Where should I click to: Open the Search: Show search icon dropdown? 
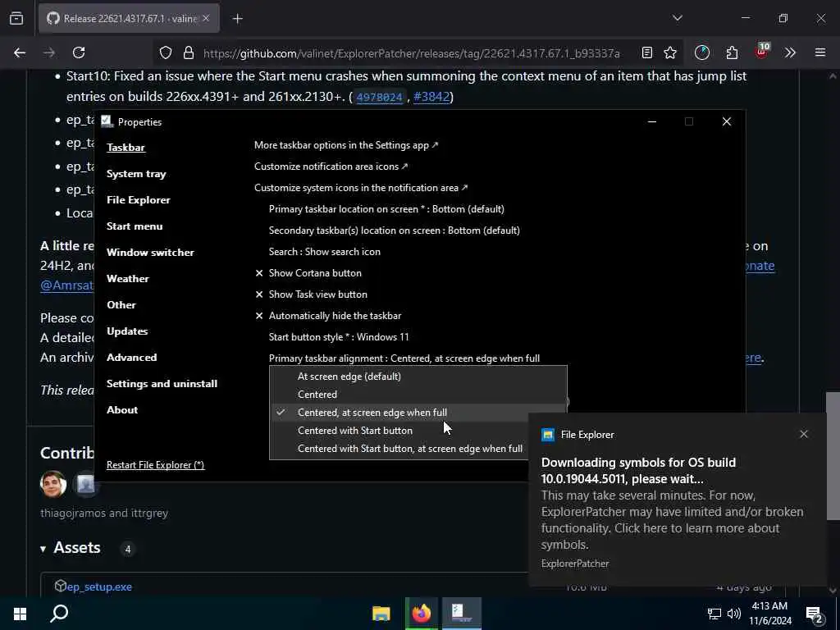point(325,253)
